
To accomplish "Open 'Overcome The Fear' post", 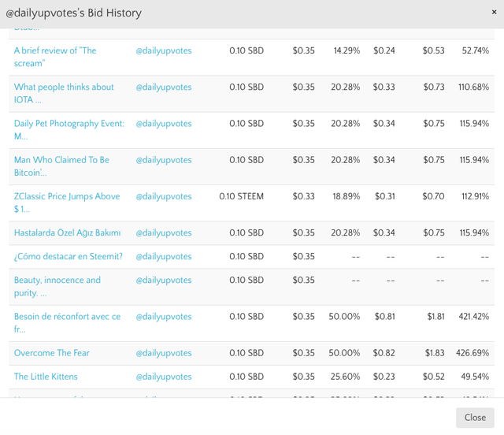I will [x=52, y=353].
